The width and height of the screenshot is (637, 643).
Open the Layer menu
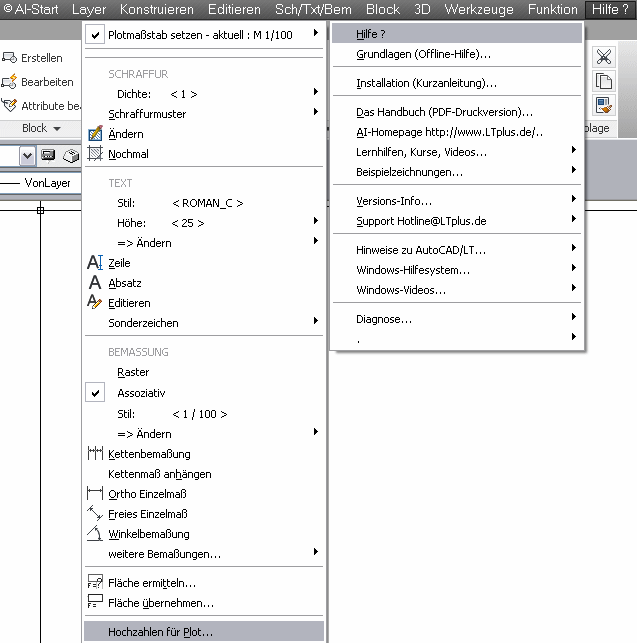pos(89,9)
